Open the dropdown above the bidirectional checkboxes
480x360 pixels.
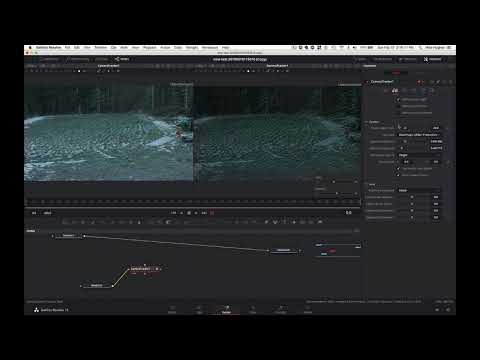coord(419,155)
